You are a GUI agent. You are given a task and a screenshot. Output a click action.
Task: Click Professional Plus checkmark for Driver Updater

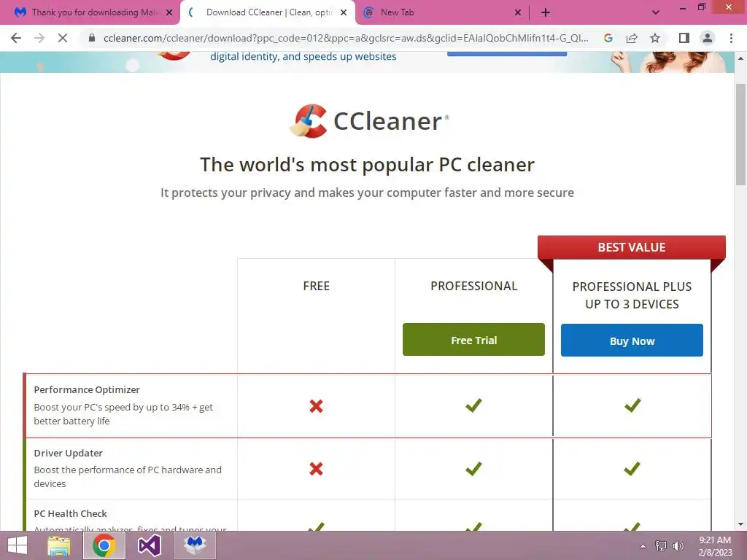pyautogui.click(x=632, y=468)
